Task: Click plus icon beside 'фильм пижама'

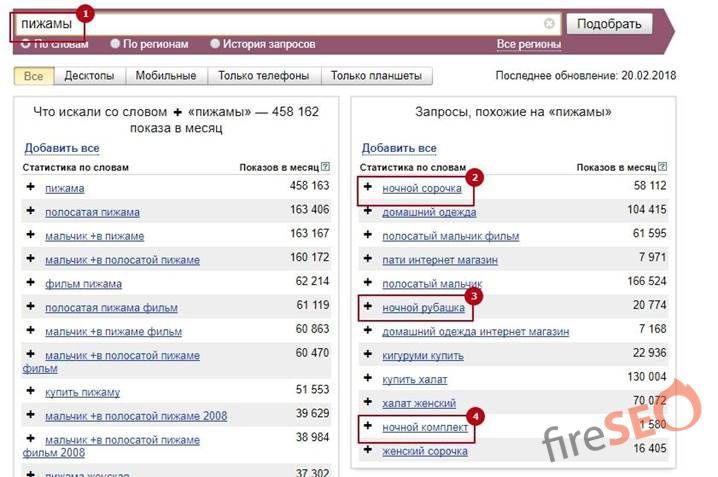Action: (30, 283)
